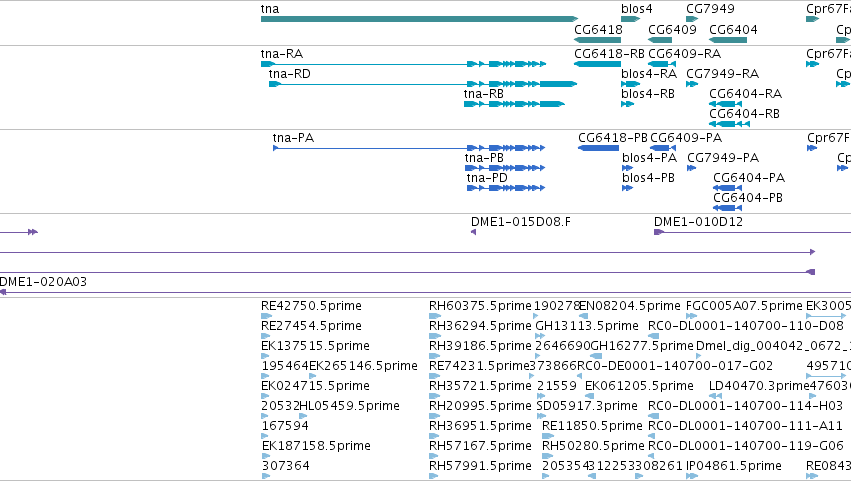
Task: Open the blos4-RA transcript
Action: pyautogui.click(x=649, y=74)
